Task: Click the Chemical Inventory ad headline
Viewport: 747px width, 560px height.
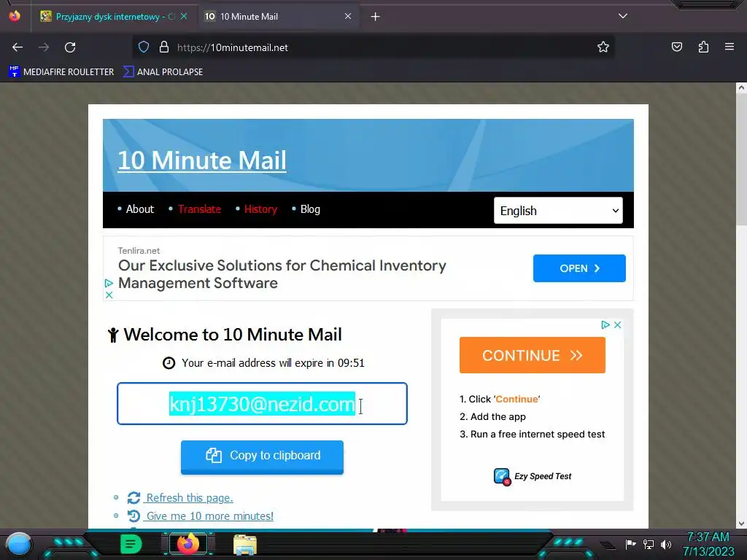Action: (282, 274)
